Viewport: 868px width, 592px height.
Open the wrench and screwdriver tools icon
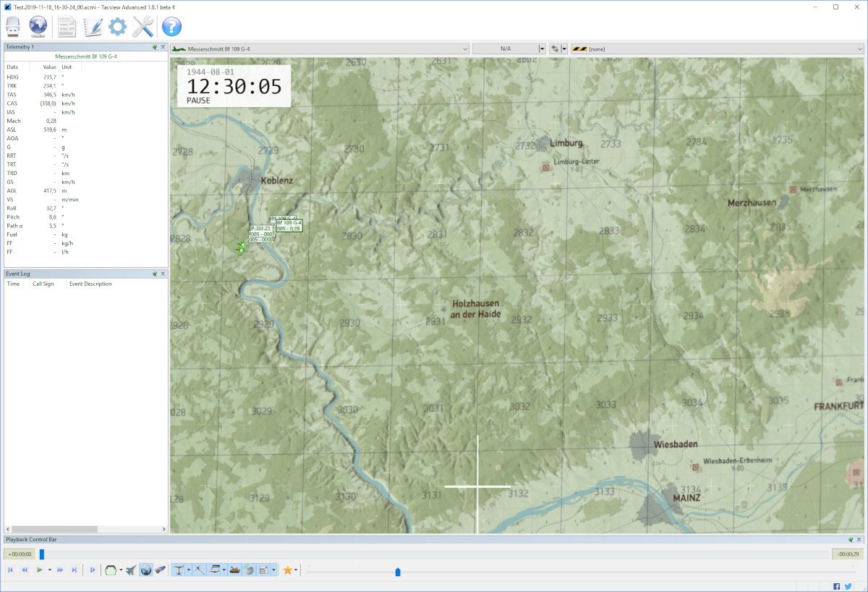point(143,27)
